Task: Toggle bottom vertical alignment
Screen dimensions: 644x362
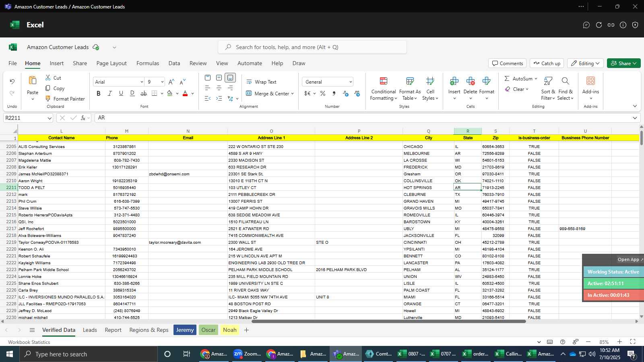Action: (x=230, y=78)
